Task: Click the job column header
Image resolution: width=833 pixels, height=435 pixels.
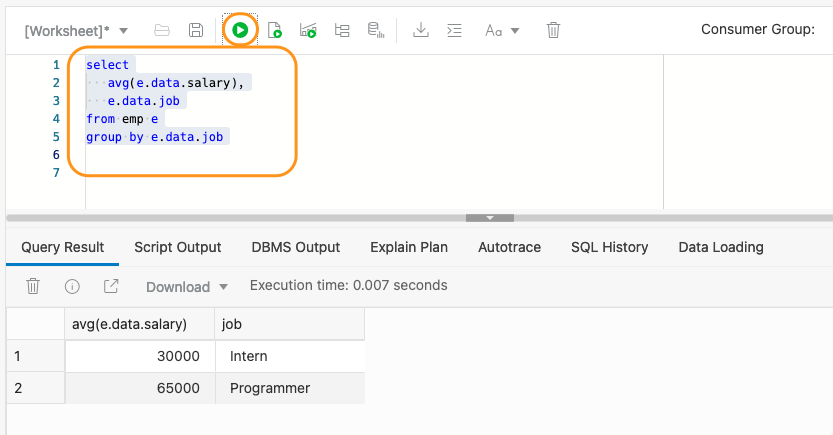Action: (289, 324)
